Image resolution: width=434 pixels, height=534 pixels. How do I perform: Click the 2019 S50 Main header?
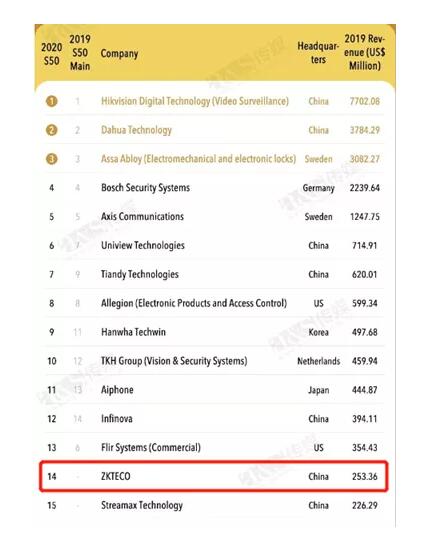tap(80, 52)
